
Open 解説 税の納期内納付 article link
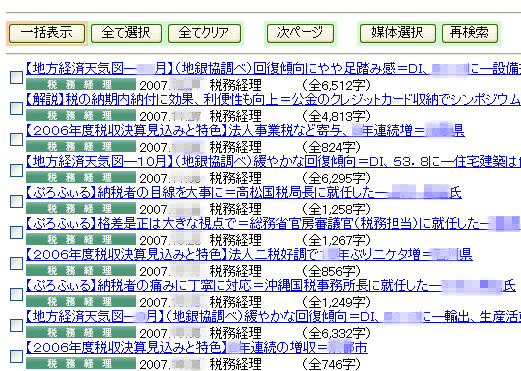[x=273, y=99]
